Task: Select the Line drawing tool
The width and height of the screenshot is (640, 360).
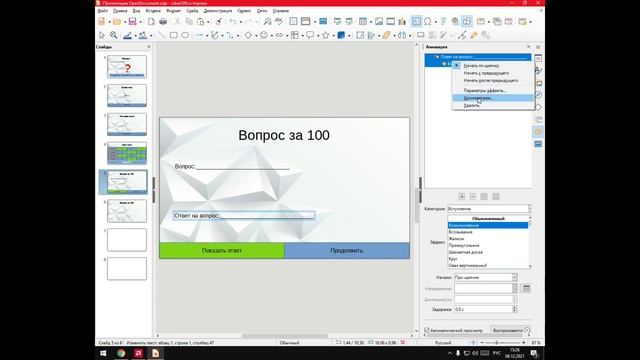Action: click(162, 36)
